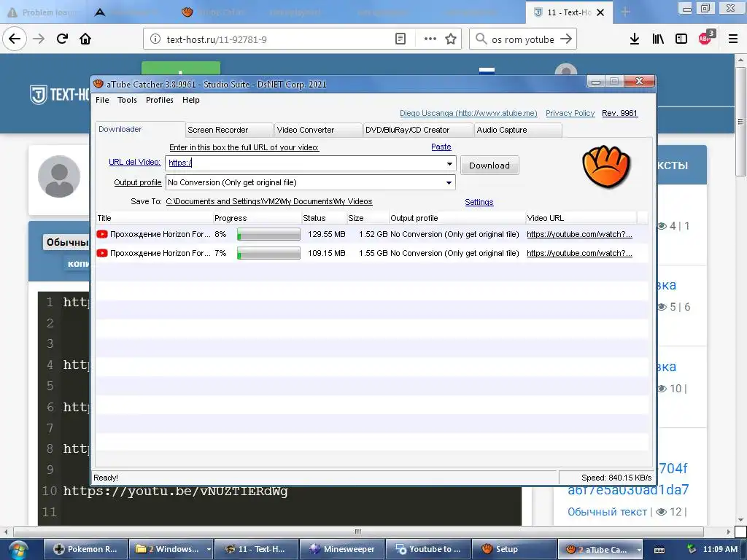The image size is (747, 560).
Task: Click progress bar of 8% download
Action: pos(268,234)
